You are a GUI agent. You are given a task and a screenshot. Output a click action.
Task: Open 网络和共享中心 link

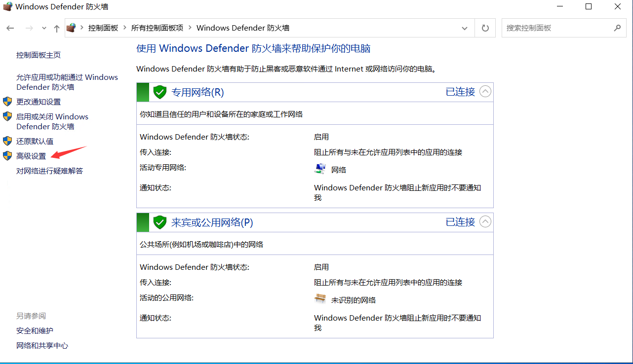click(x=42, y=346)
